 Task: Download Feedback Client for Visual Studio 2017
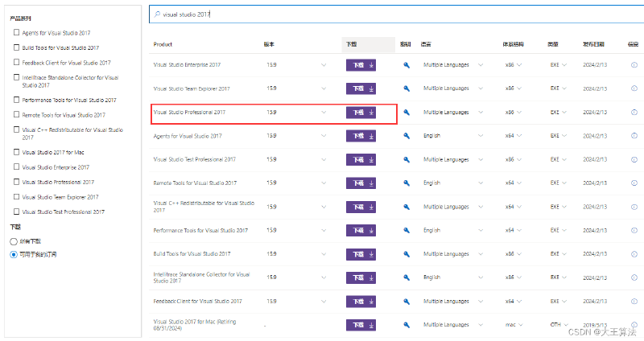click(x=361, y=302)
